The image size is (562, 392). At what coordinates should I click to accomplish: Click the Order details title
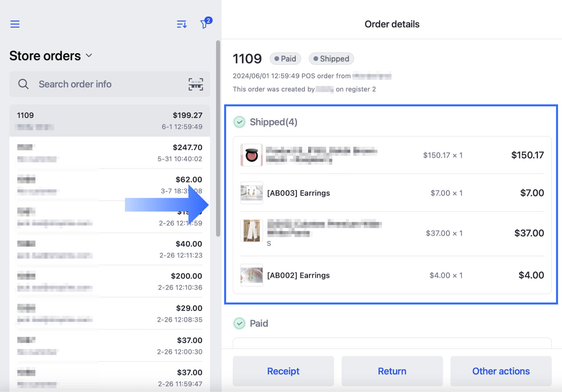coord(392,24)
